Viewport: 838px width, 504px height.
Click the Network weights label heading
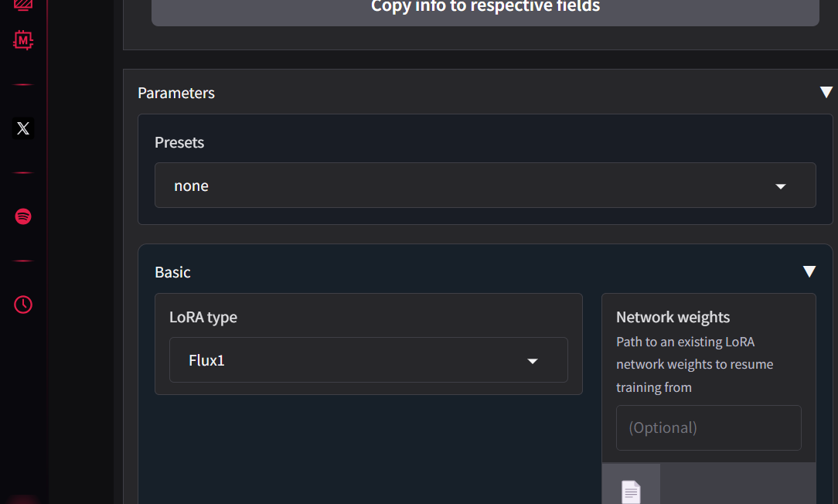tap(673, 317)
